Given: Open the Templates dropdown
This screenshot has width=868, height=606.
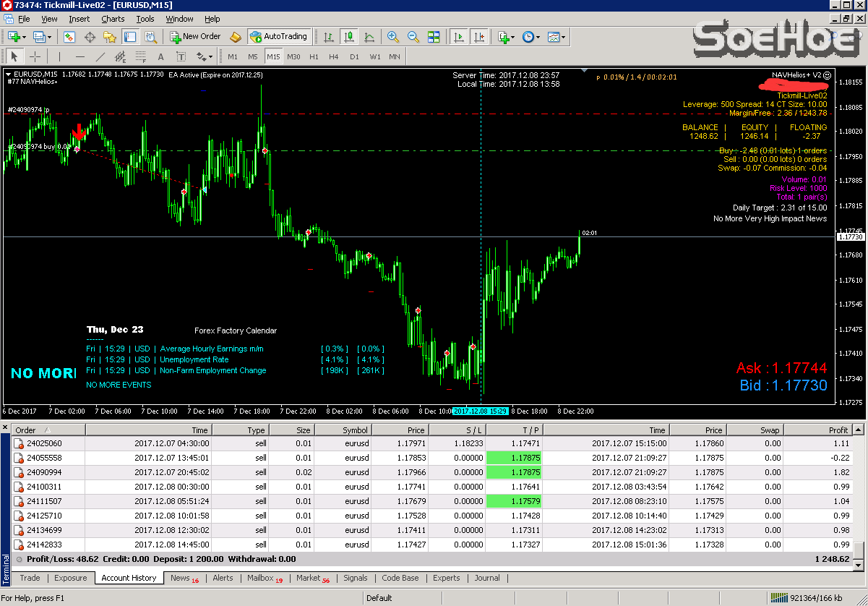Looking at the screenshot, I should click(557, 36).
